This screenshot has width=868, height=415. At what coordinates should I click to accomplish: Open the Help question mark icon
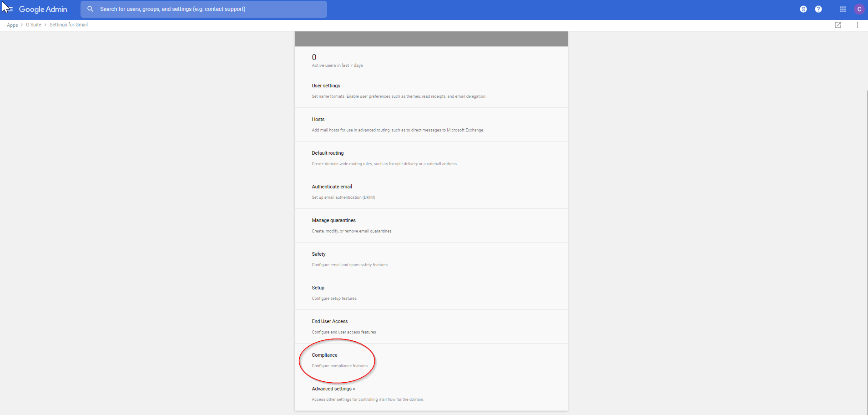pos(818,9)
